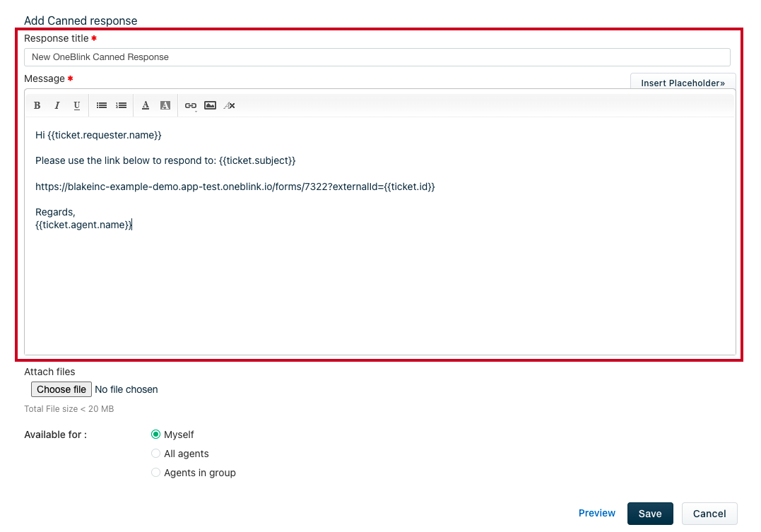The width and height of the screenshot is (761, 532).
Task: Cancel adding the canned response
Action: 709,514
